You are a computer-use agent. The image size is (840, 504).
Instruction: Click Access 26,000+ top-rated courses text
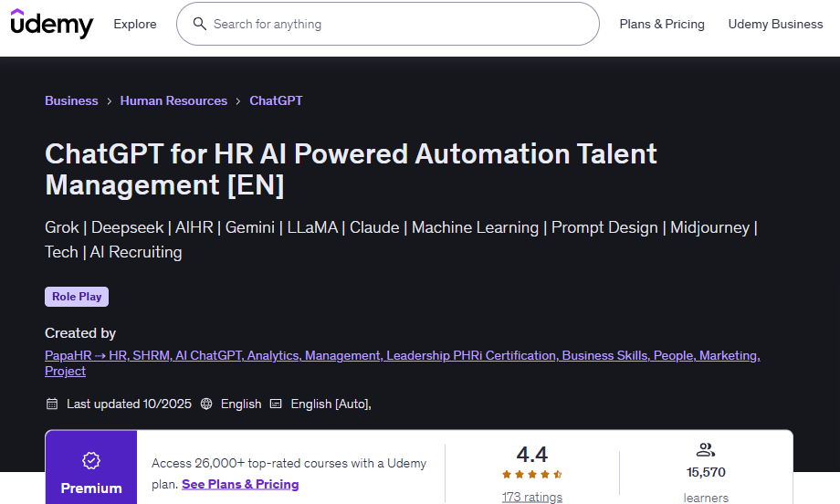tap(289, 474)
